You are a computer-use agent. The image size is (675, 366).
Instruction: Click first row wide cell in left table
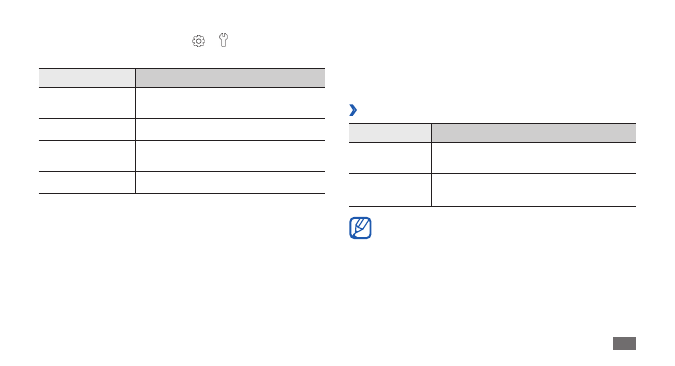(x=230, y=103)
